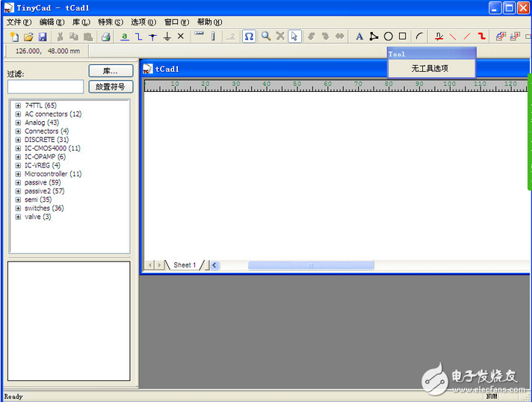The height and width of the screenshot is (402, 532).
Task: Click the Open file folder icon
Action: pyautogui.click(x=28, y=37)
